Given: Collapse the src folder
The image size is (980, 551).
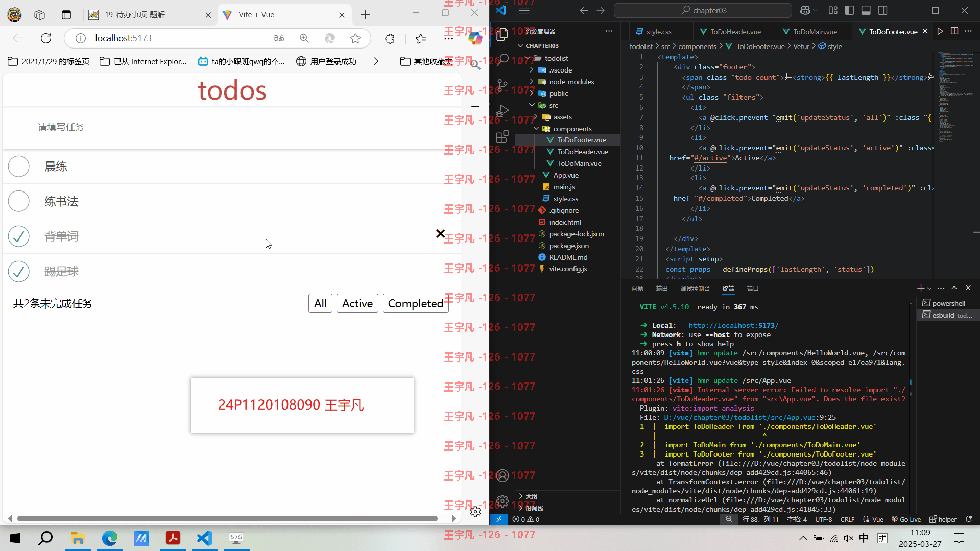Looking at the screenshot, I should coord(532,105).
